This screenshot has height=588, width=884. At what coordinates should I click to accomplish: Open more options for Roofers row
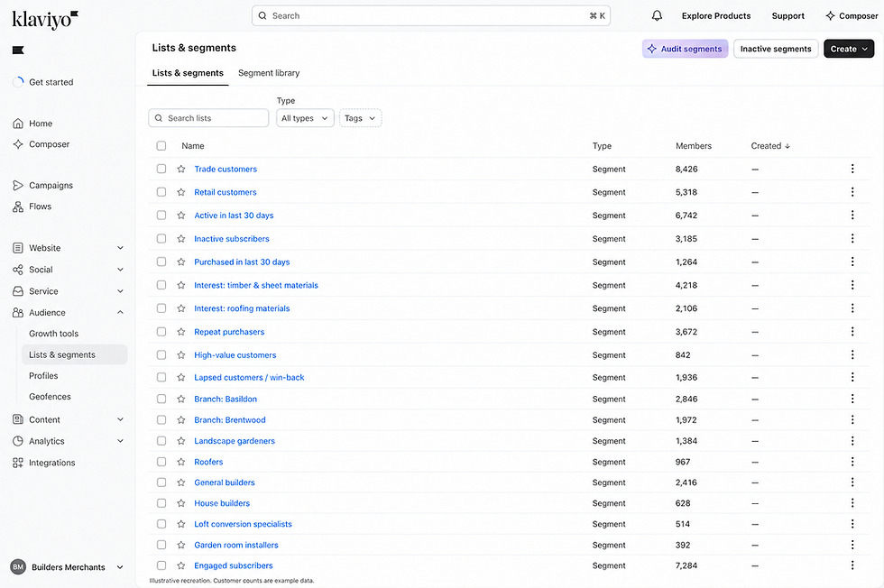[852, 462]
